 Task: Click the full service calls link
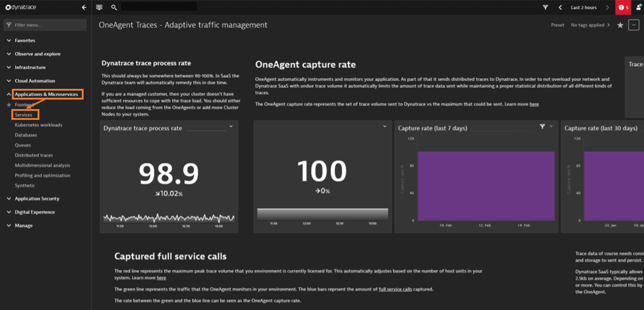point(395,289)
